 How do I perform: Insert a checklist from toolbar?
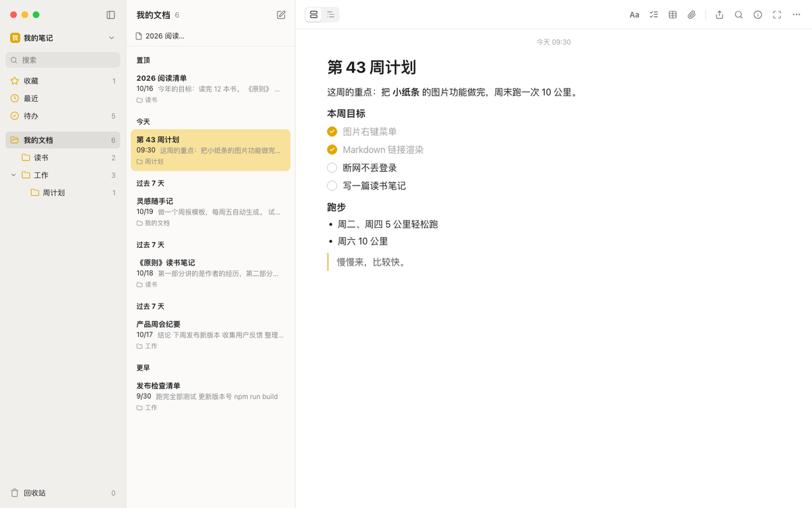654,15
